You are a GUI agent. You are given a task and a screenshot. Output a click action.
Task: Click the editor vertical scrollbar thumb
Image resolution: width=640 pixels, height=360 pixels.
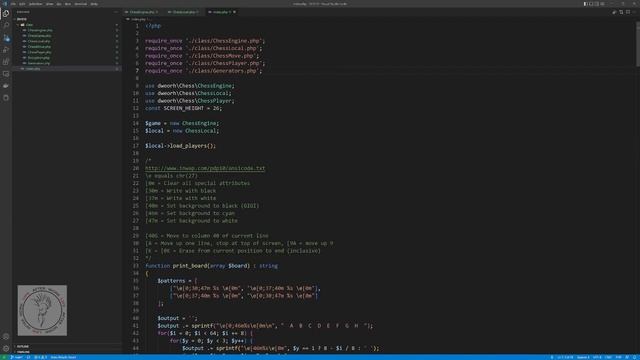tap(638, 43)
